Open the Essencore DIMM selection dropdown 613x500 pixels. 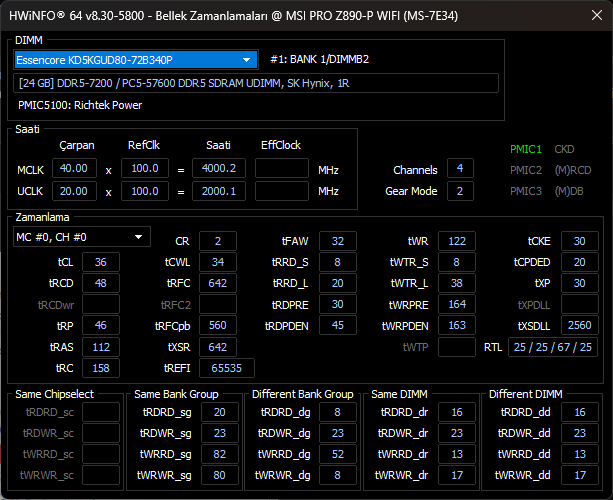(x=136, y=60)
